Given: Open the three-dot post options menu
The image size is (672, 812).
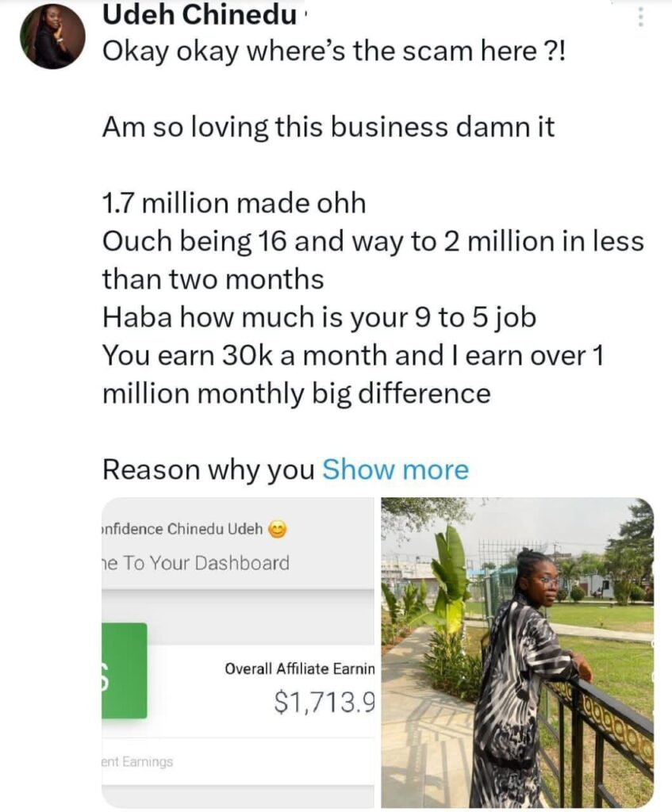Looking at the screenshot, I should pos(640,16).
